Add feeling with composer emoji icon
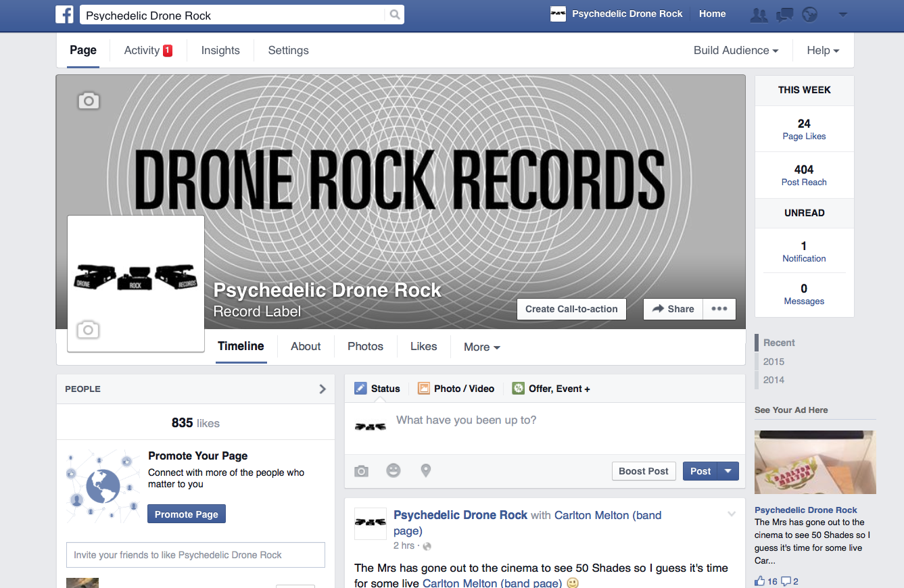The width and height of the screenshot is (904, 588). (x=394, y=470)
